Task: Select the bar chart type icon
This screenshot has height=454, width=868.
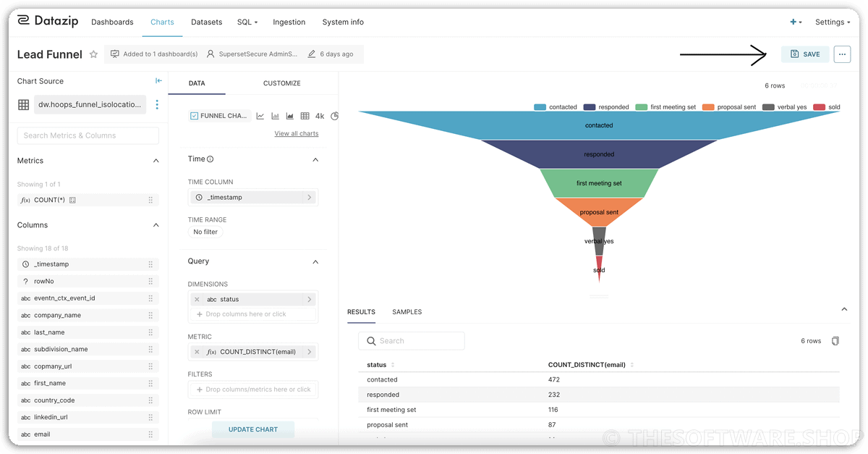Action: pos(276,116)
